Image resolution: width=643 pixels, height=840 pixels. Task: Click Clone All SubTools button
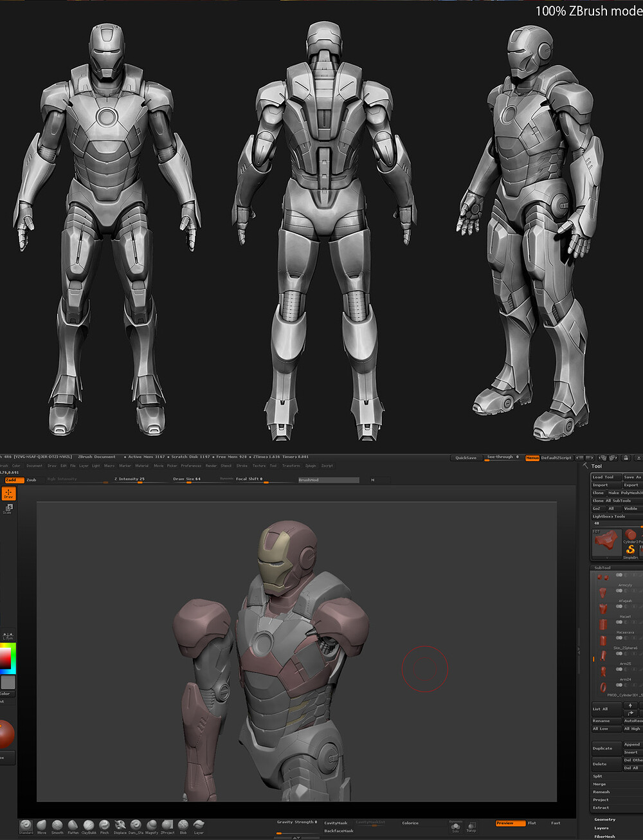(616, 500)
